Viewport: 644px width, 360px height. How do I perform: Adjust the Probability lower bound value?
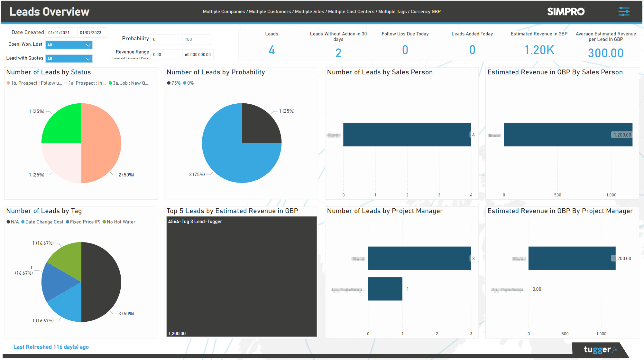click(165, 39)
